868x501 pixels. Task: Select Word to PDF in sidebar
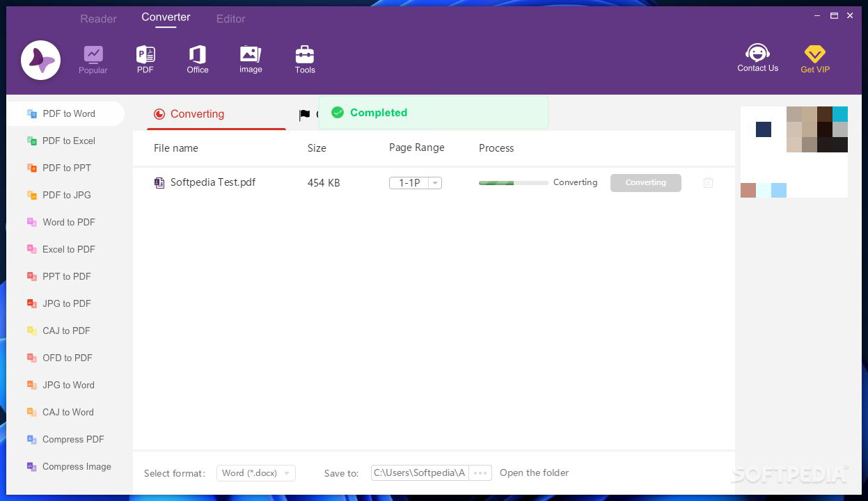[x=65, y=222]
